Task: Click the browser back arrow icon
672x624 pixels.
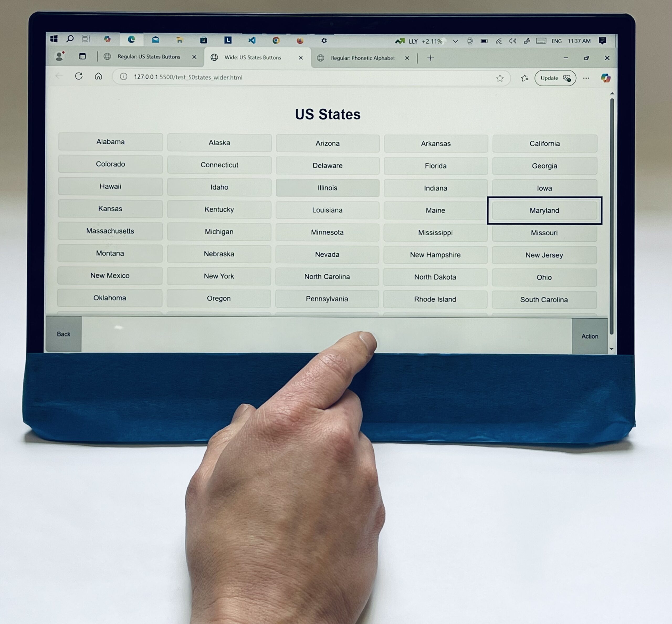Action: coord(59,77)
